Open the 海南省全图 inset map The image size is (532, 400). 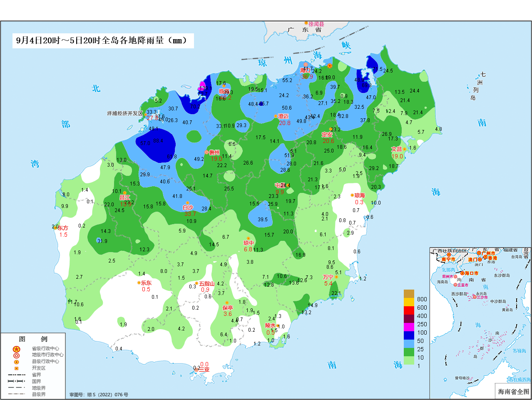pyautogui.click(x=480, y=323)
